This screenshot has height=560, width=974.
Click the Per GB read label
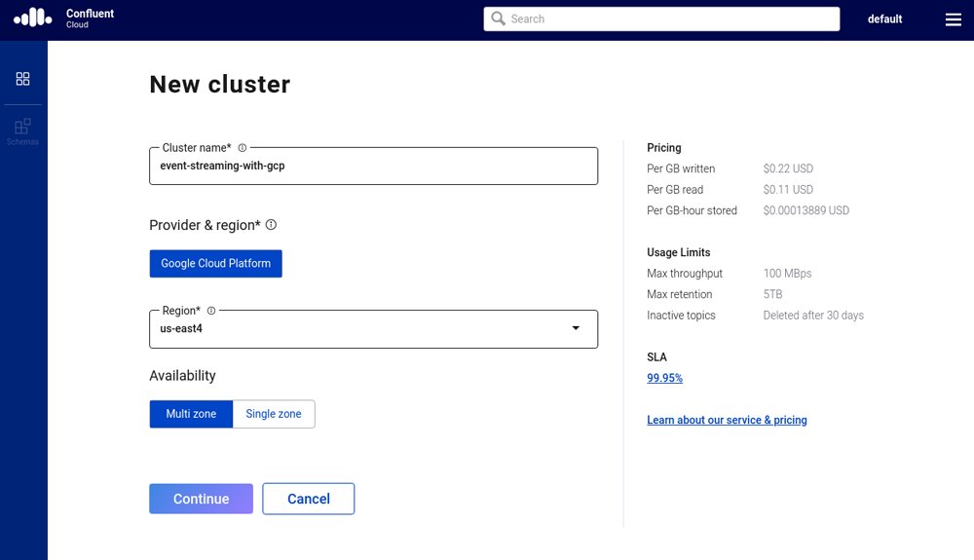pos(675,190)
